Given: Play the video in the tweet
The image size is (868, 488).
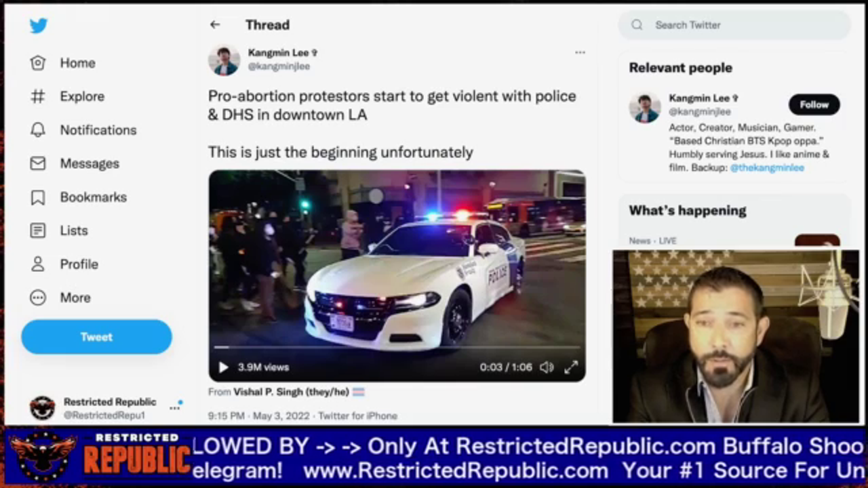Looking at the screenshot, I should tap(223, 367).
